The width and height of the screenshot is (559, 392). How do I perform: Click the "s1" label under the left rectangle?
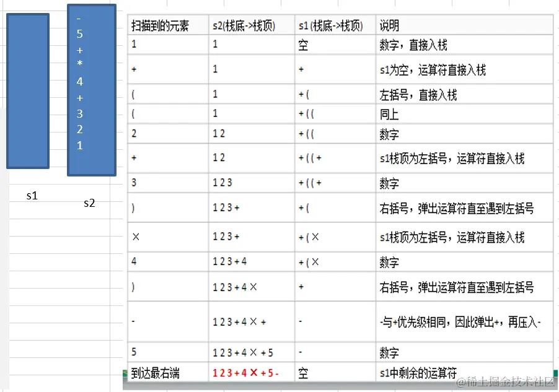(32, 195)
